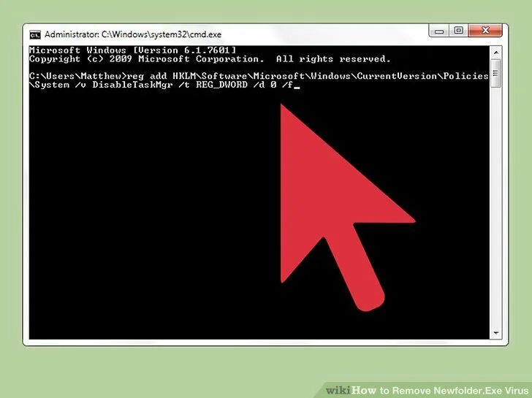
Task: Click the 'Microsoft Windows [Version 6.1.7601]' line
Action: (132, 50)
